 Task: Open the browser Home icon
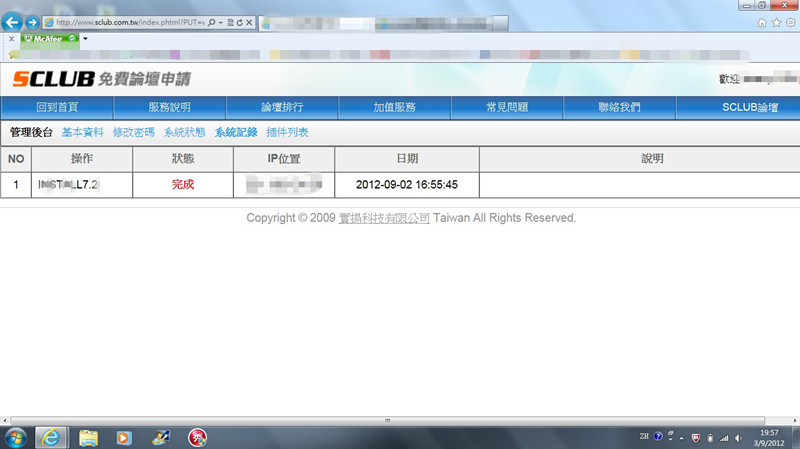(x=762, y=22)
